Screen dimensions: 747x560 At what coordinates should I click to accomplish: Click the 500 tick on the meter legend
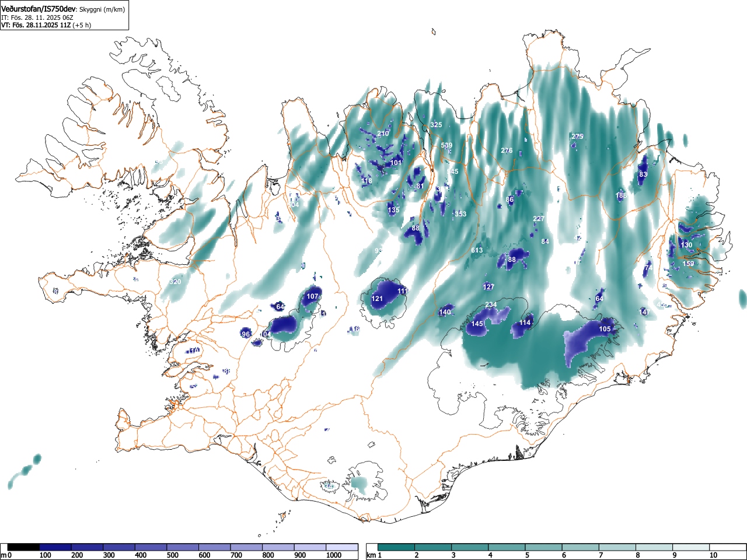(x=173, y=555)
